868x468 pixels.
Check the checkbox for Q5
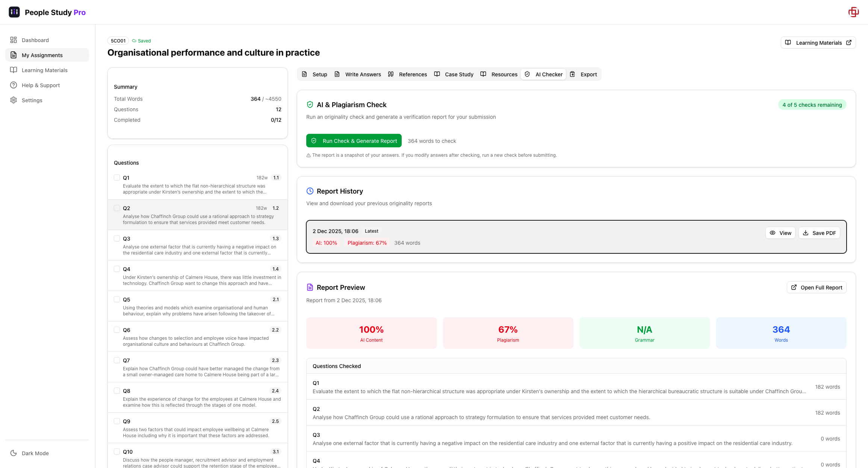click(x=116, y=299)
